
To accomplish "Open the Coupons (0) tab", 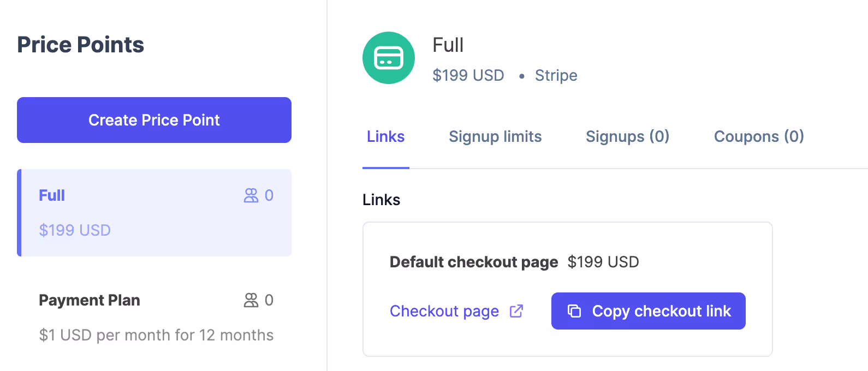I will [759, 136].
